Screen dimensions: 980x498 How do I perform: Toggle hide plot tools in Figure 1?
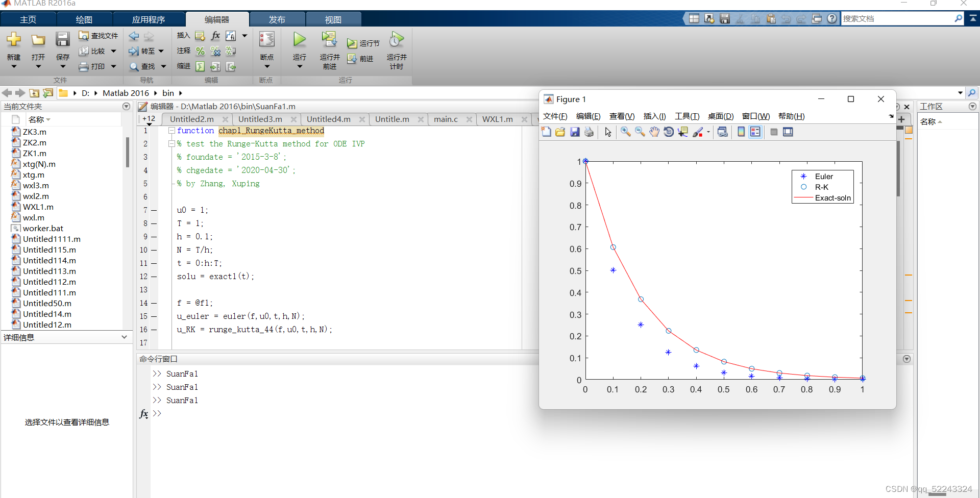[774, 132]
